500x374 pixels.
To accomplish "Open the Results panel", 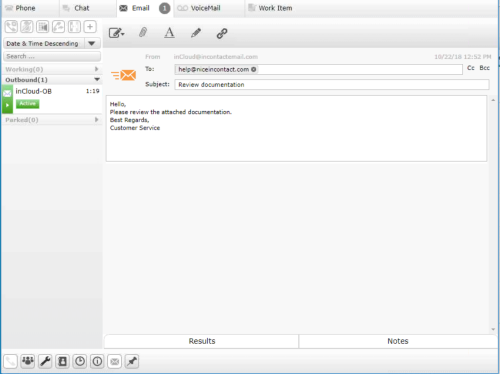I will tap(202, 341).
